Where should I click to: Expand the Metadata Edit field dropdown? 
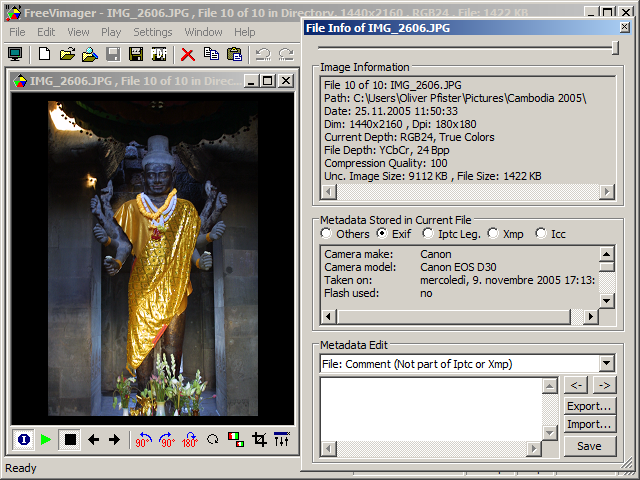606,364
